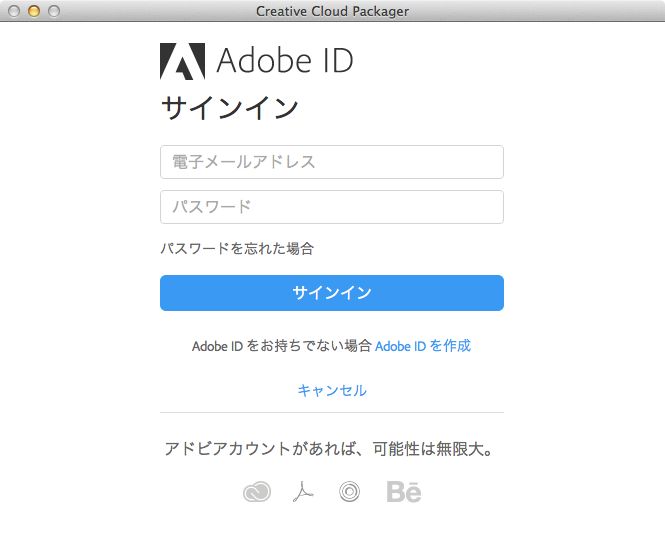This screenshot has height=537, width=665.
Task: Click the concentric circles product icon
Action: (349, 492)
